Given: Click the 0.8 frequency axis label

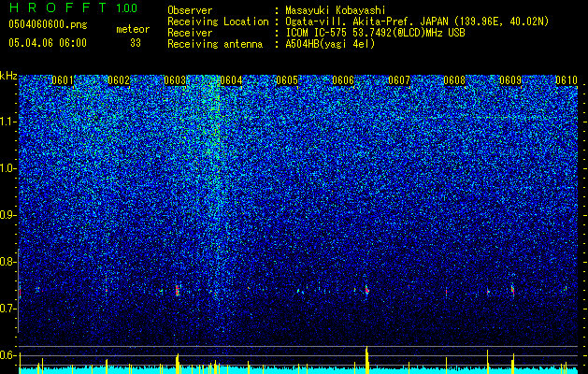Looking at the screenshot, I should coord(8,262).
